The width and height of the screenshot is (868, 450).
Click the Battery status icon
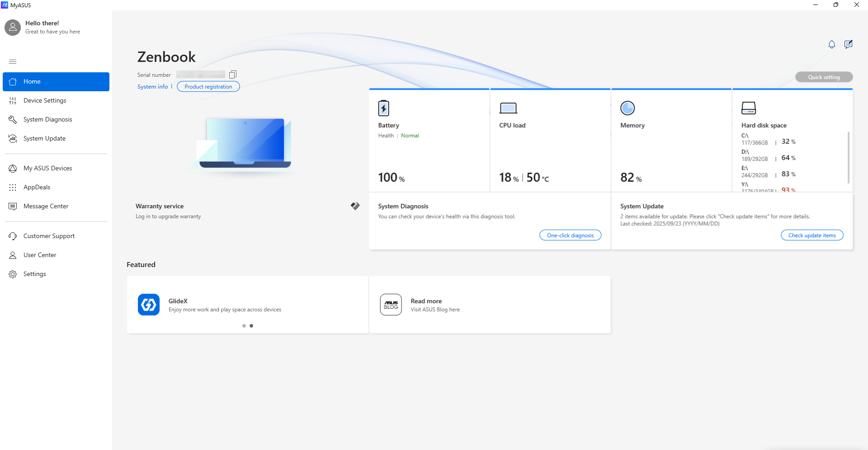[383, 108]
